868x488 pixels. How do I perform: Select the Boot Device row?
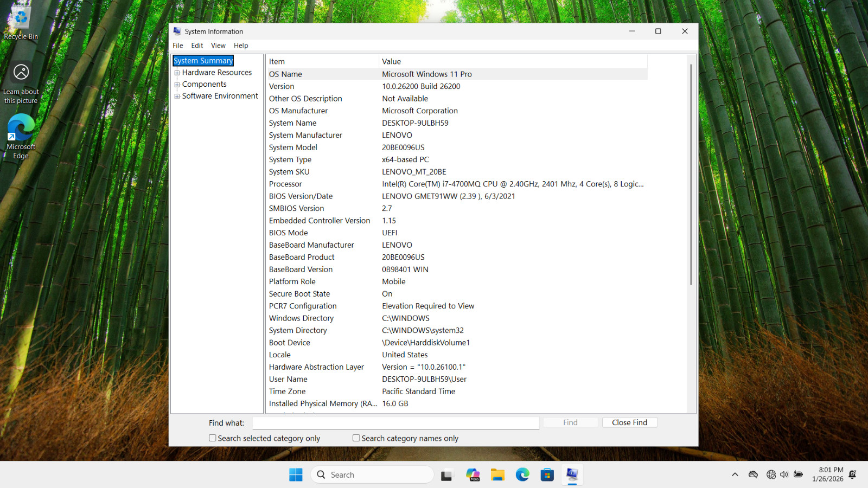pos(457,343)
